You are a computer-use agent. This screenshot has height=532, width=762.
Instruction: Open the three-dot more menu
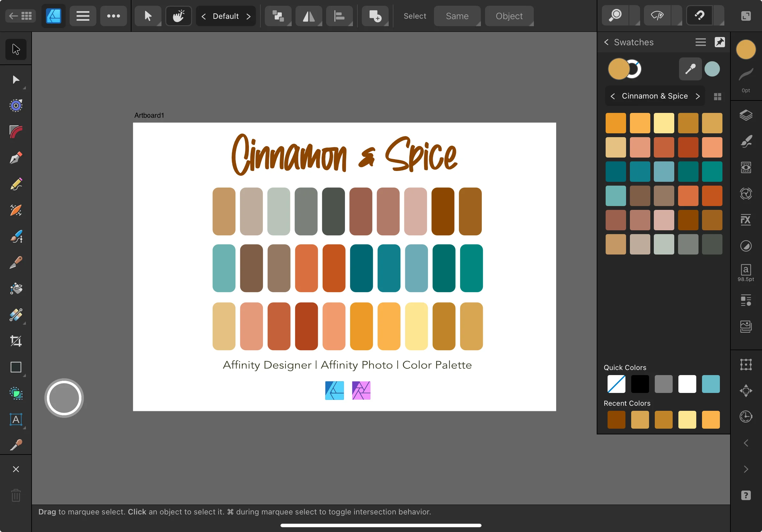(x=114, y=16)
